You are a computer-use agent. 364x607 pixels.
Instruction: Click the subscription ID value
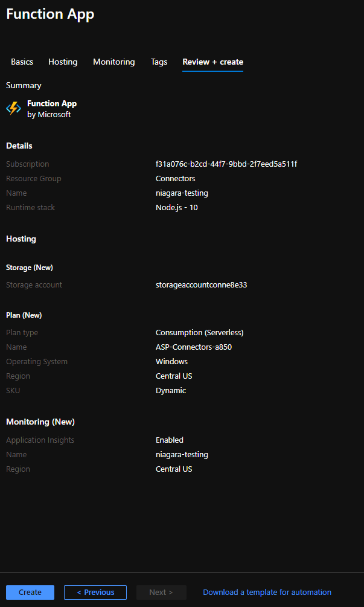[226, 164]
